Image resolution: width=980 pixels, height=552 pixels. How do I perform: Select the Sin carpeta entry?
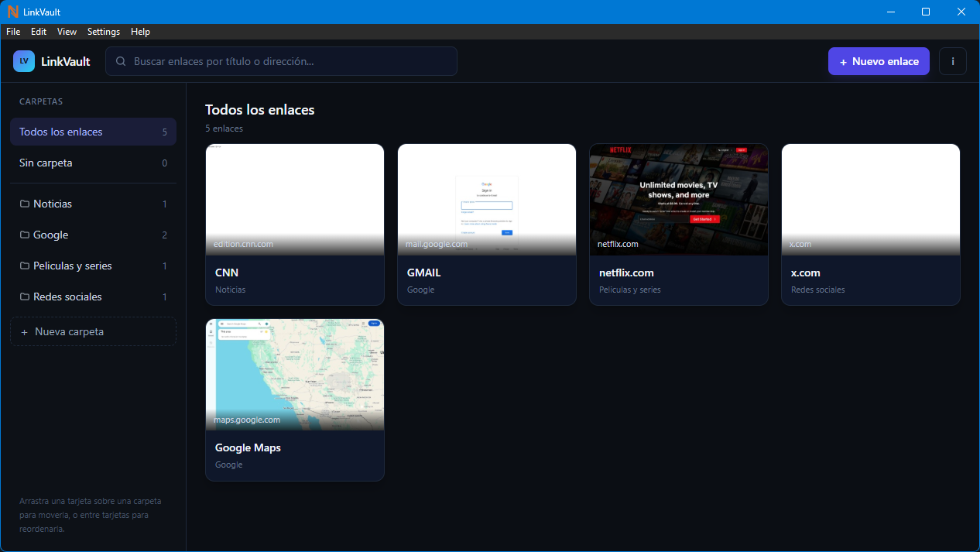[93, 163]
